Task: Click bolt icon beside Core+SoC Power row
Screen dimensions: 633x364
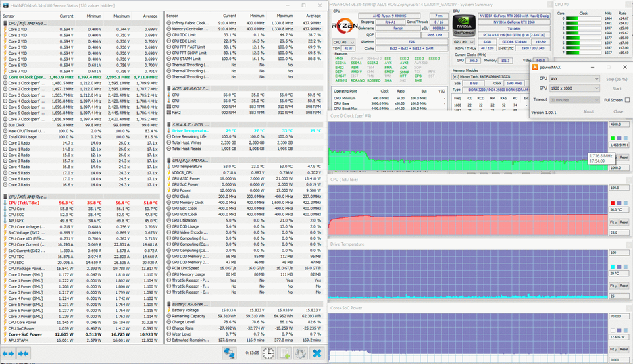Action: click(x=5, y=334)
